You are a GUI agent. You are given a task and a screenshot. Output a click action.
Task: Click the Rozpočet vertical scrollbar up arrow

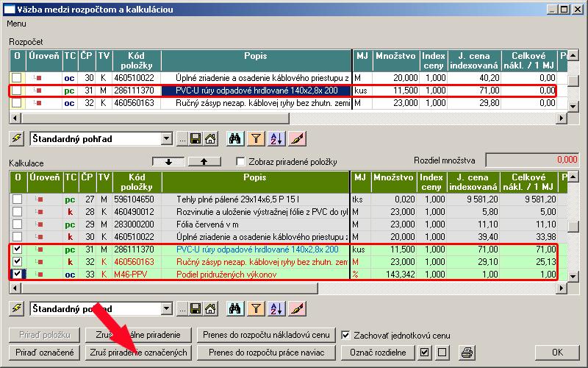pyautogui.click(x=573, y=56)
